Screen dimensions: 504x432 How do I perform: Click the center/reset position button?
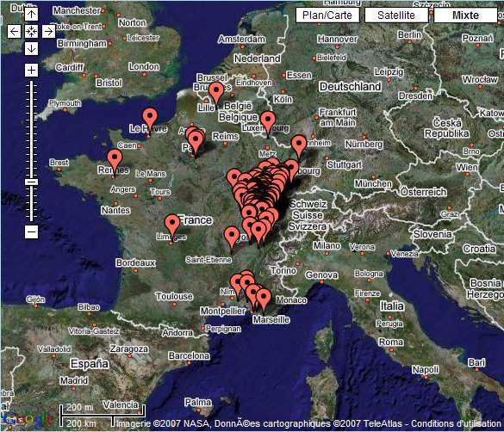coord(31,32)
